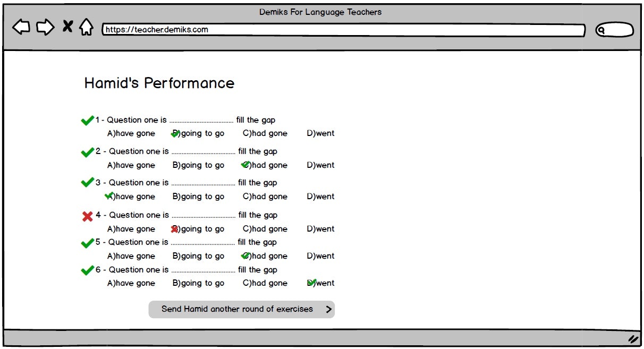Click the arrow chevron on the send exercises button
This screenshot has height=349, width=644.
(x=329, y=309)
